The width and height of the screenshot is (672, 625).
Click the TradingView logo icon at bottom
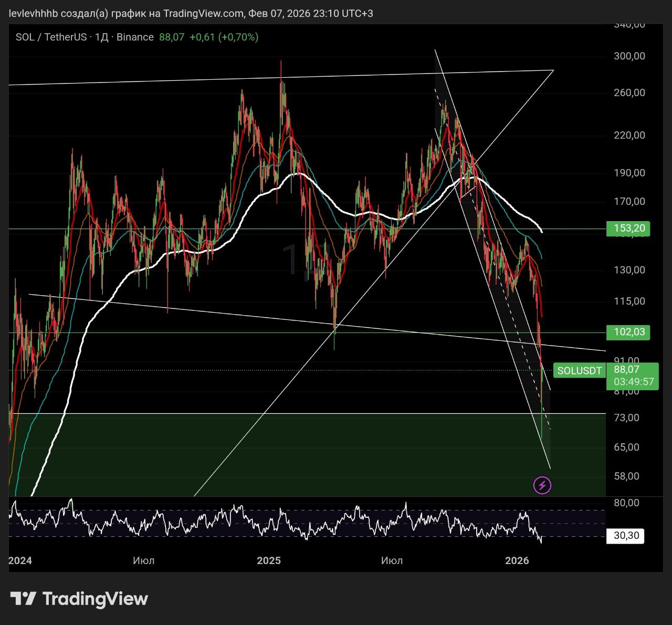23,599
